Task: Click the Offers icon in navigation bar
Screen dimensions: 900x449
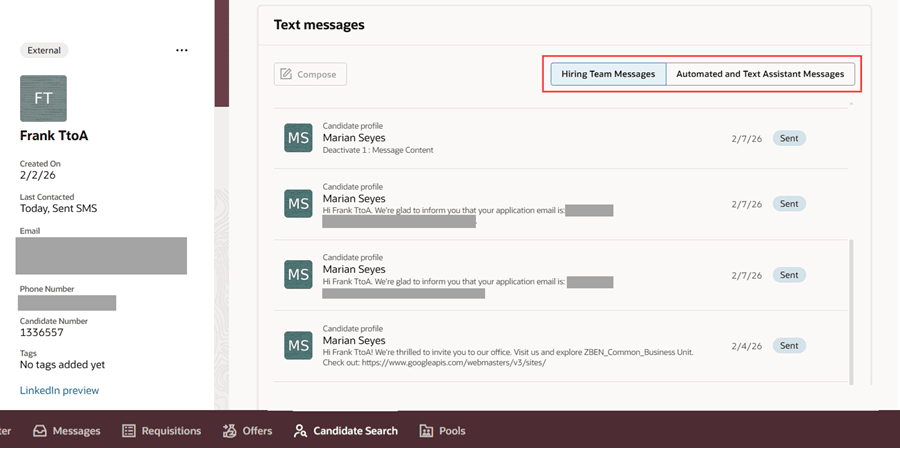Action: (230, 430)
